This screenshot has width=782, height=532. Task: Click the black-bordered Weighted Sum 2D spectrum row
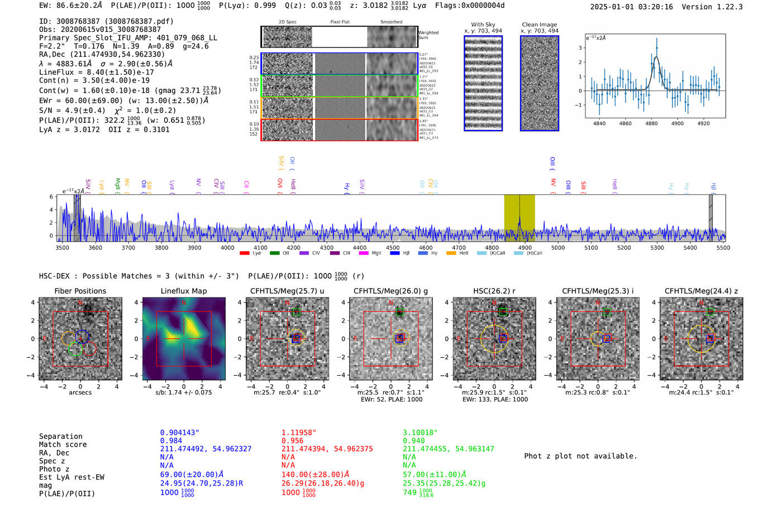[x=339, y=37]
